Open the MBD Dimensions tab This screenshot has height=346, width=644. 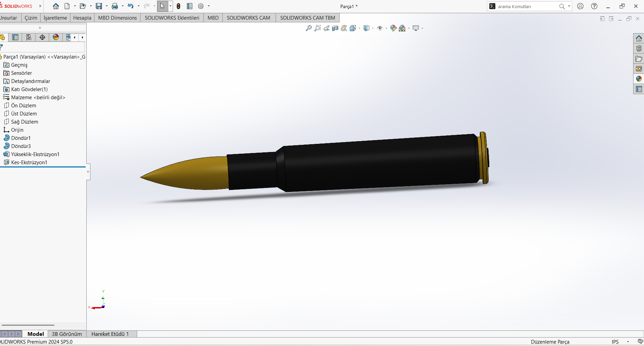tap(117, 18)
